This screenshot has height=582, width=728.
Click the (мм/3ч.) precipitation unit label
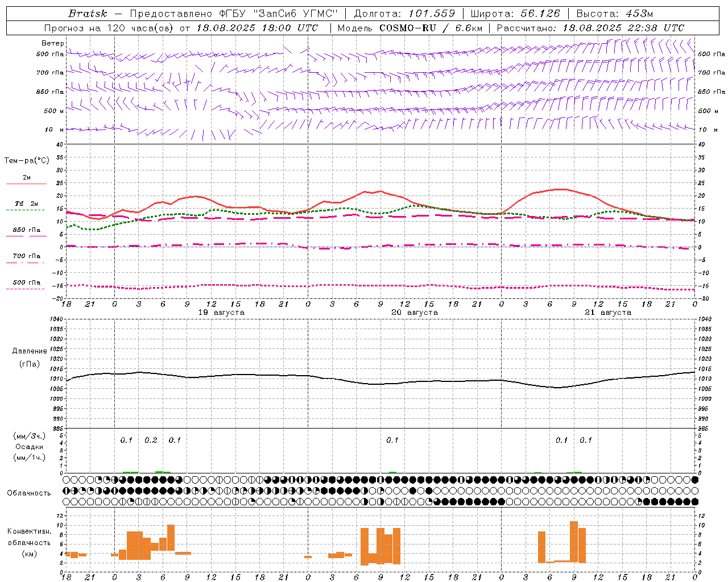(30, 436)
